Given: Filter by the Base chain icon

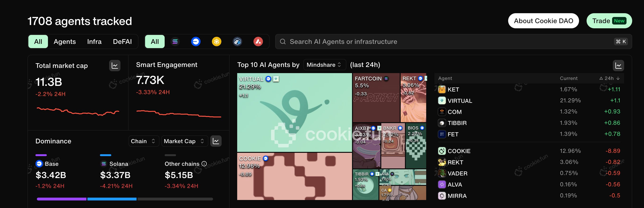Looking at the screenshot, I should (196, 42).
